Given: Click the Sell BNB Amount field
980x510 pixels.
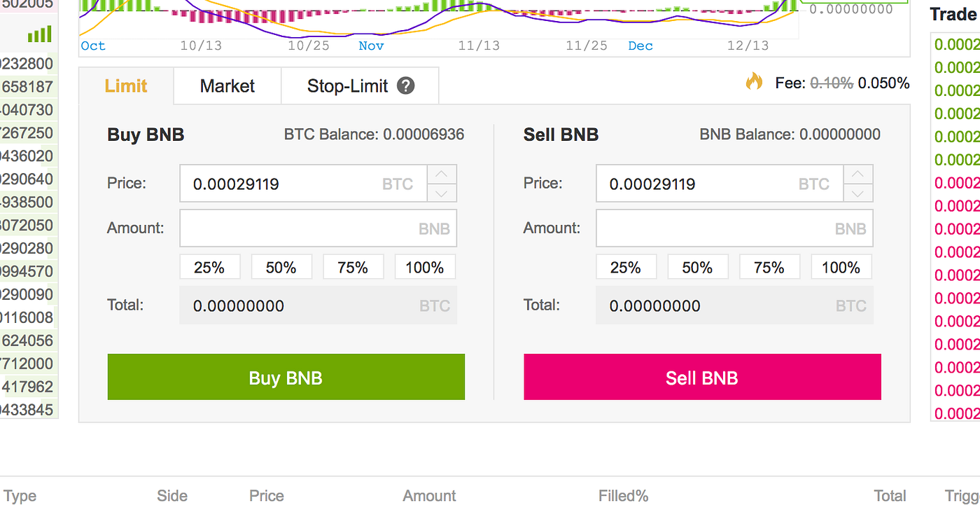Looking at the screenshot, I should tap(734, 228).
